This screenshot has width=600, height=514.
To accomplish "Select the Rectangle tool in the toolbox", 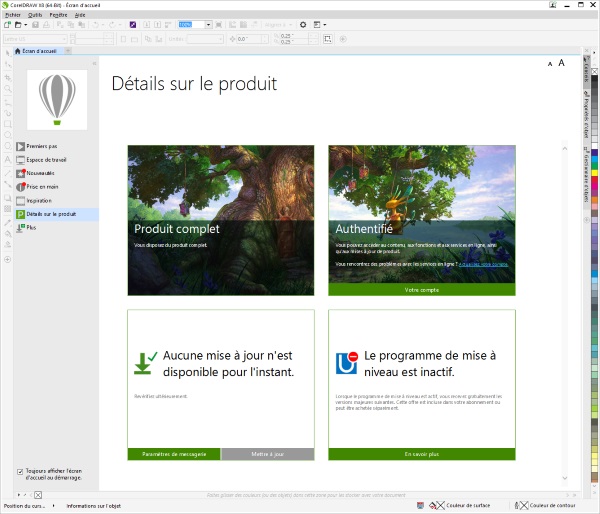I will [x=7, y=124].
